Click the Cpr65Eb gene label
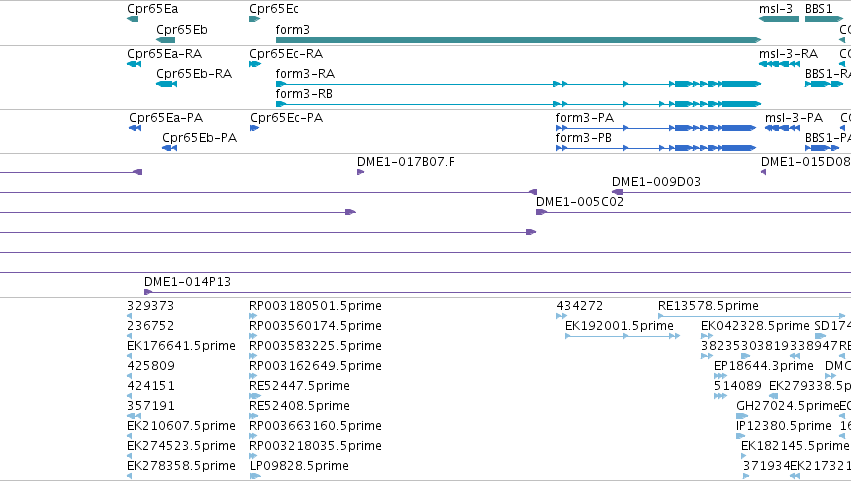The image size is (851, 481). [x=182, y=30]
